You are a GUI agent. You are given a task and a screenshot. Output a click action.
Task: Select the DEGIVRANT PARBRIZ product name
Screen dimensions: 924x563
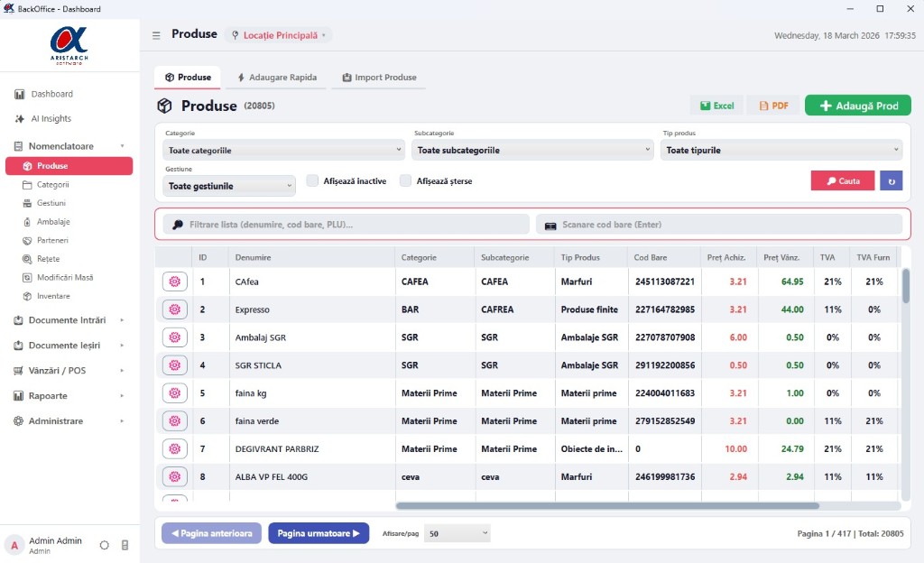pyautogui.click(x=277, y=448)
